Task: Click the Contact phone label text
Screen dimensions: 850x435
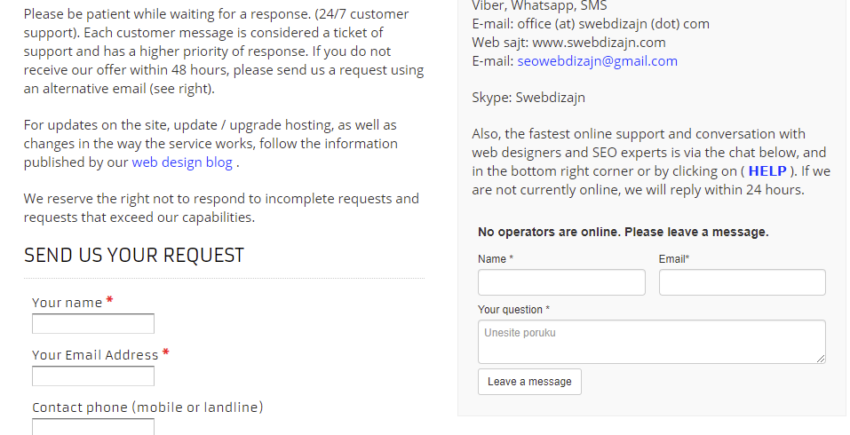Action: tap(147, 407)
